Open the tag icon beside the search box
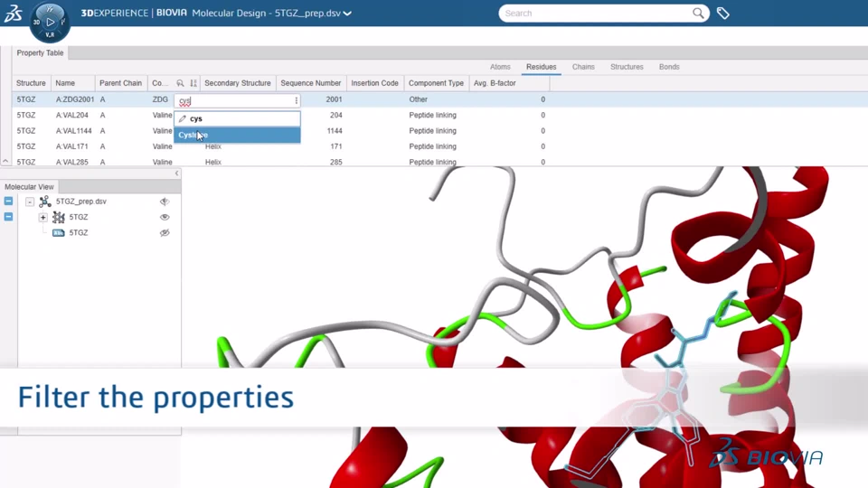868x488 pixels. coord(723,14)
